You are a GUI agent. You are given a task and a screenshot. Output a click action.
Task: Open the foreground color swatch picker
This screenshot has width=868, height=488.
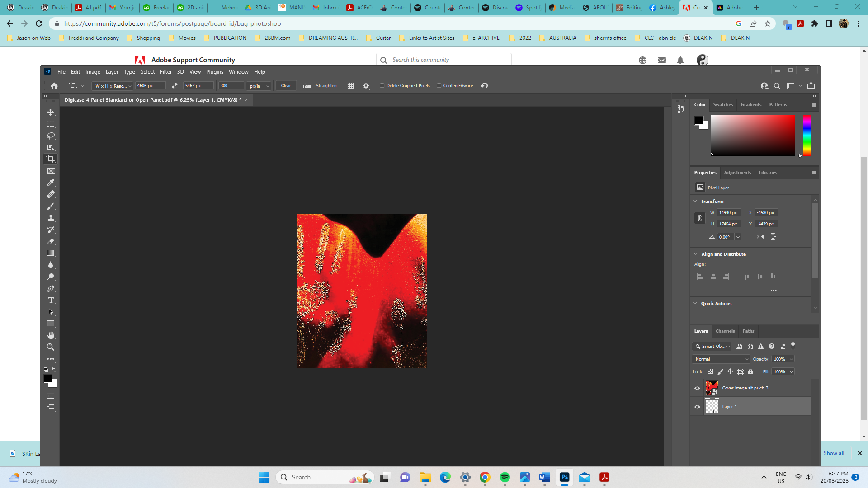pos(48,379)
